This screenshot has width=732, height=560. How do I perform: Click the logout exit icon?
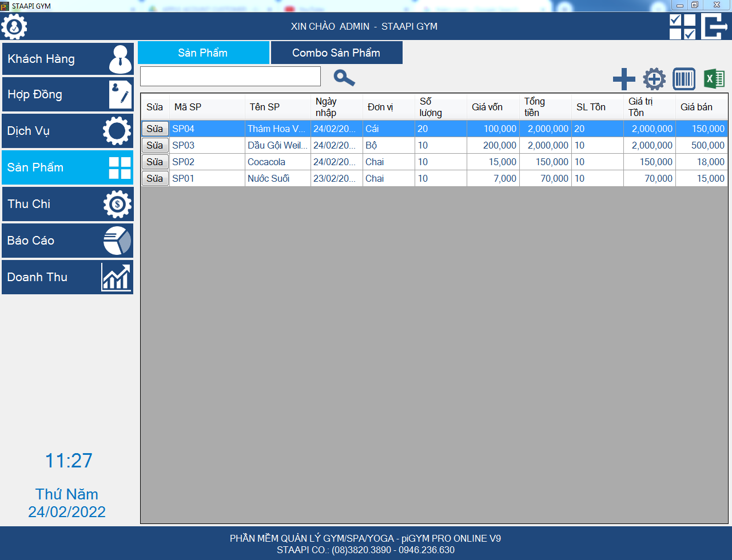coord(715,26)
